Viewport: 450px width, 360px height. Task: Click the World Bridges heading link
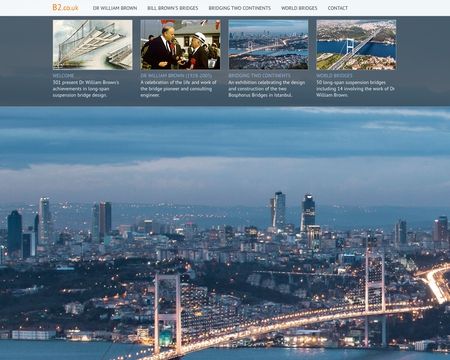334,76
